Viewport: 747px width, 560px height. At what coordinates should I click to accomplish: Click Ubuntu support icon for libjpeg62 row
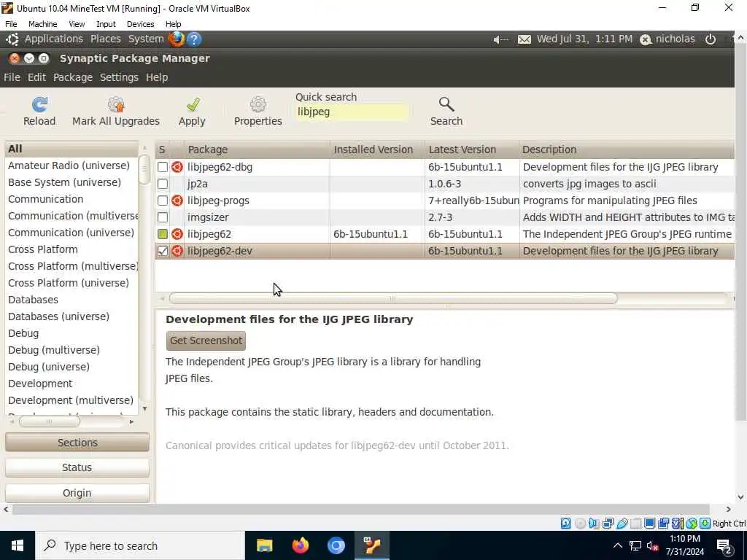[177, 234]
